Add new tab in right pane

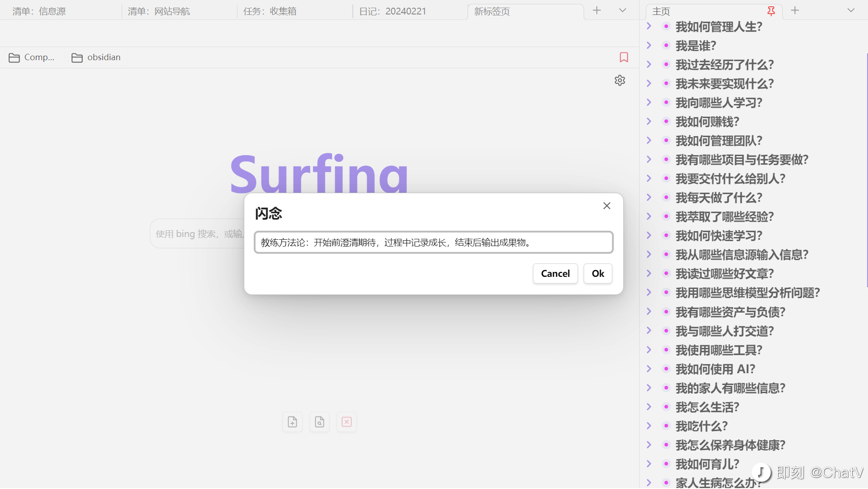795,10
